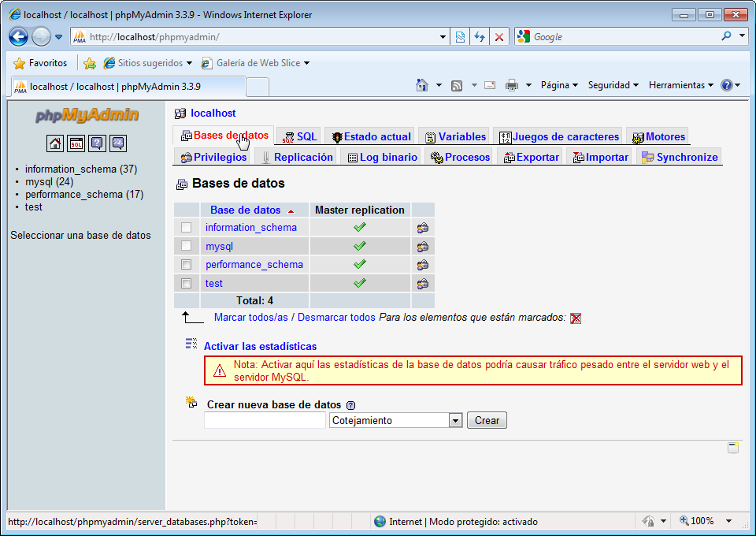Screen dimensions: 756x536
Task: Expand the Herramientas menu
Action: tap(680, 85)
